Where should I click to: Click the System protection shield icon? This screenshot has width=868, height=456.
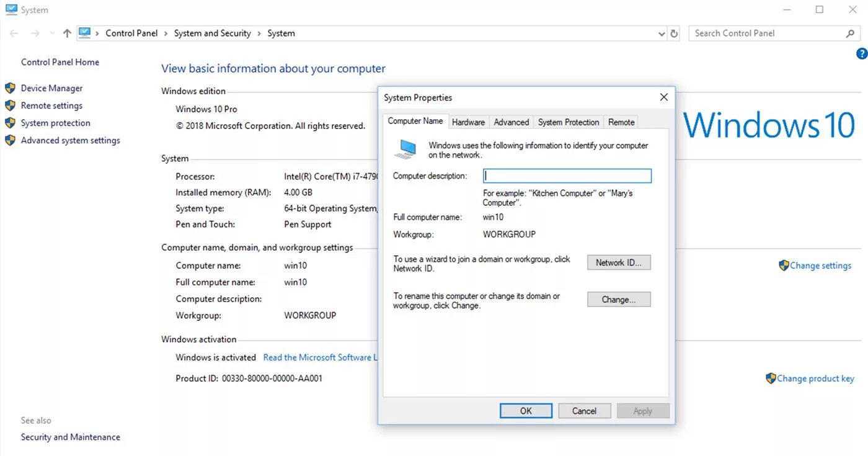click(x=10, y=123)
